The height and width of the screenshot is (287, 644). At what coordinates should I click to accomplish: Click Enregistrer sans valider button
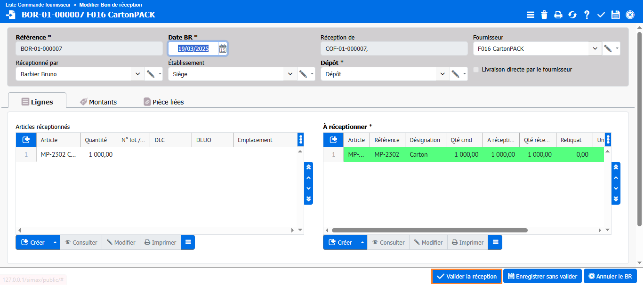coord(542,276)
